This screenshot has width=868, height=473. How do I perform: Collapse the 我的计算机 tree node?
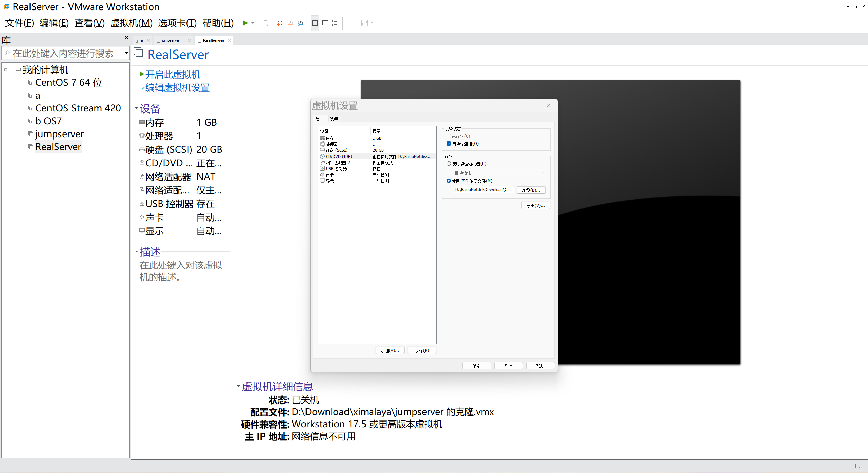[6, 70]
